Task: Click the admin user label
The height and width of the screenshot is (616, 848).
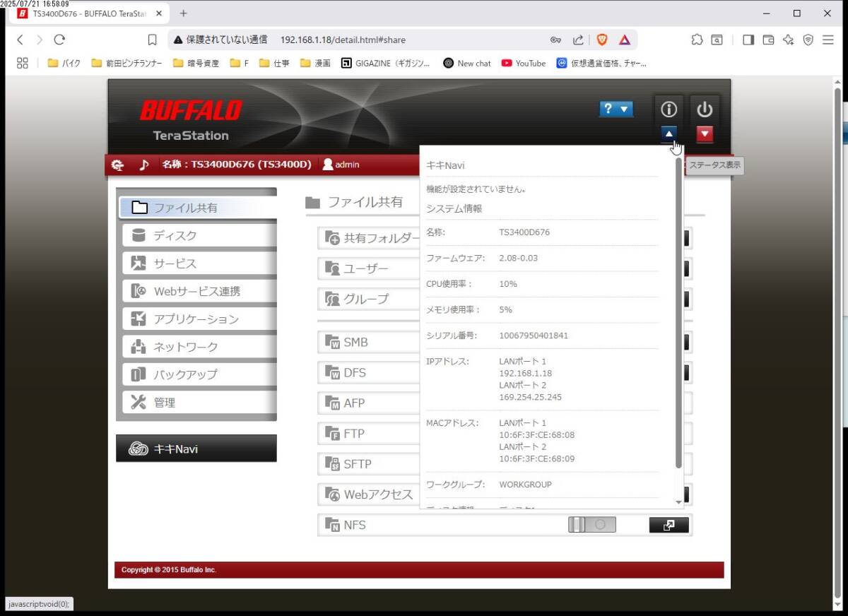Action: click(341, 165)
